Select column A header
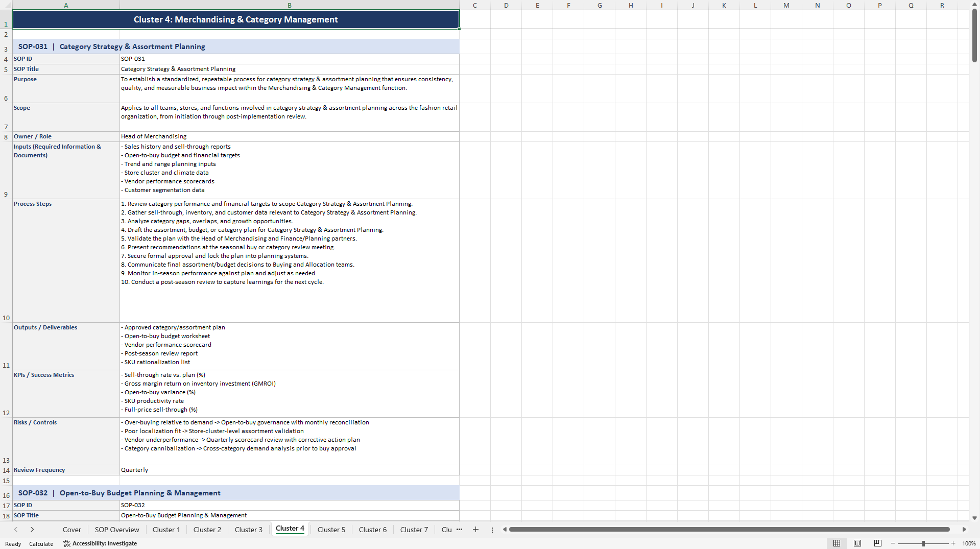Image resolution: width=980 pixels, height=549 pixels. point(66,5)
